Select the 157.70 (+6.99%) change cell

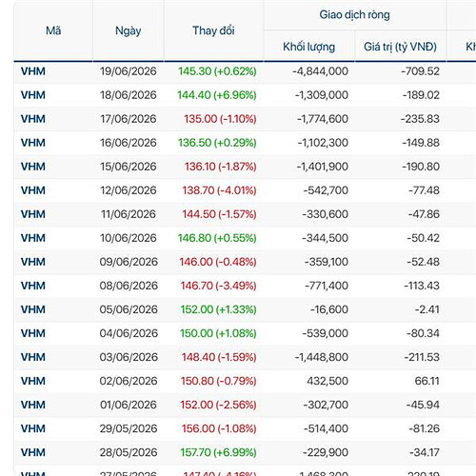218,452
